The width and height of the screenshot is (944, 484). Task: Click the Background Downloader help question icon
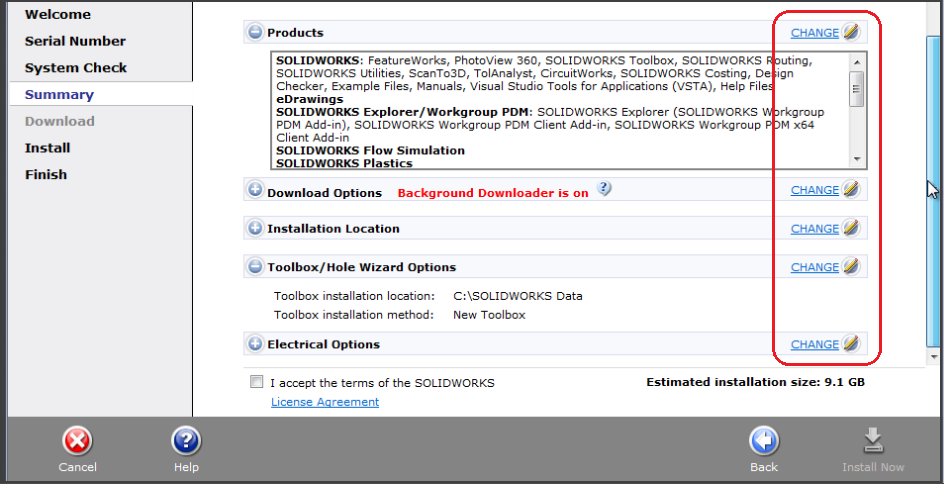(x=604, y=189)
